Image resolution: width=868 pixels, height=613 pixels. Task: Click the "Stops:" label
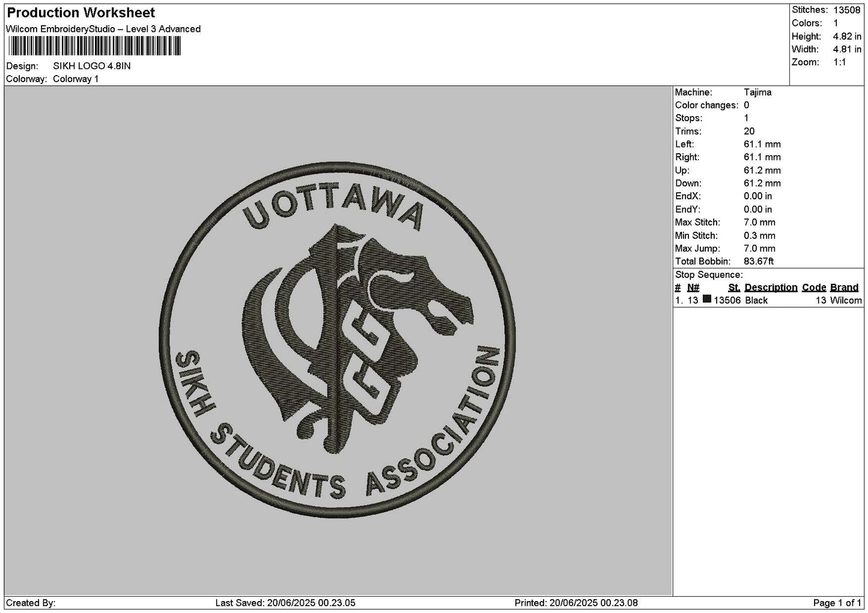(x=688, y=118)
